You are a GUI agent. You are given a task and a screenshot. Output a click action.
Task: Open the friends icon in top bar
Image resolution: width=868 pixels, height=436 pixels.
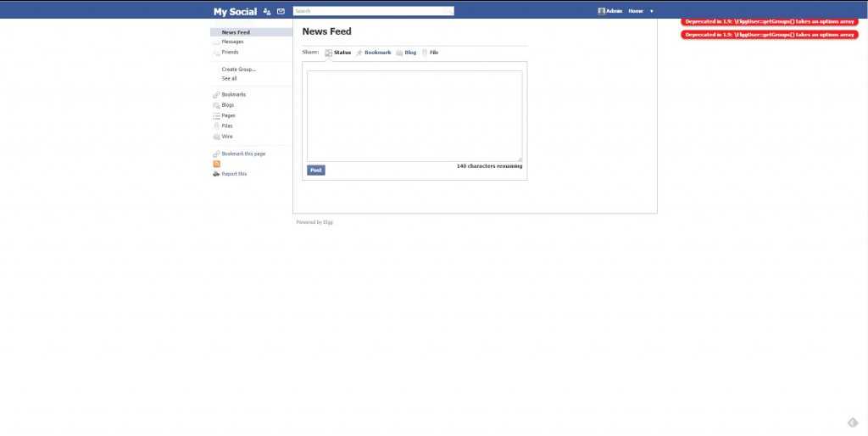point(267,11)
